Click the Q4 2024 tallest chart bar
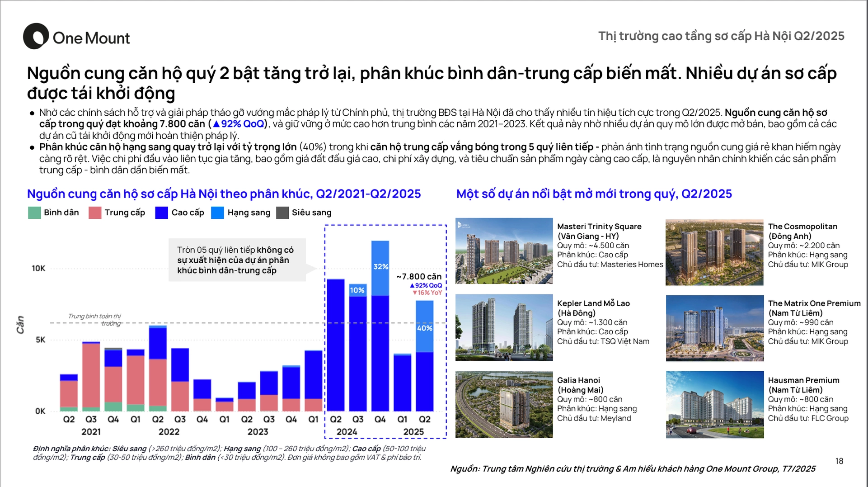The image size is (868, 487). [x=380, y=326]
